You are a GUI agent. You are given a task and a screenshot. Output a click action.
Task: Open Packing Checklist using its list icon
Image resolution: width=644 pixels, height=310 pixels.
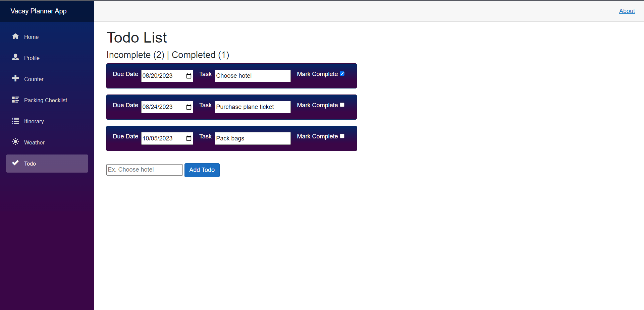pos(15,100)
